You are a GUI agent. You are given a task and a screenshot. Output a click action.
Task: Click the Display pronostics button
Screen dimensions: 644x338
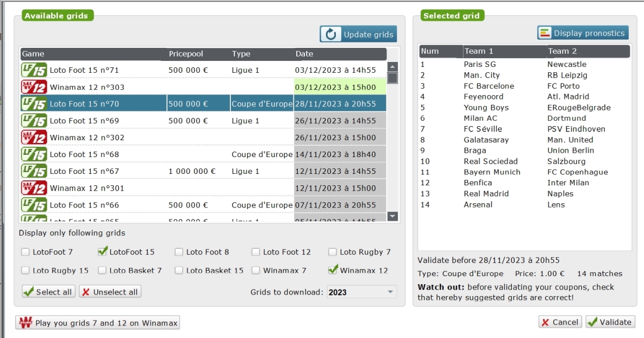pos(583,33)
